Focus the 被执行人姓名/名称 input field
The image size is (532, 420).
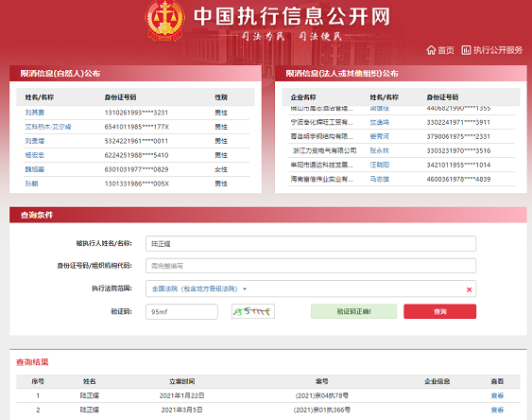[311, 243]
